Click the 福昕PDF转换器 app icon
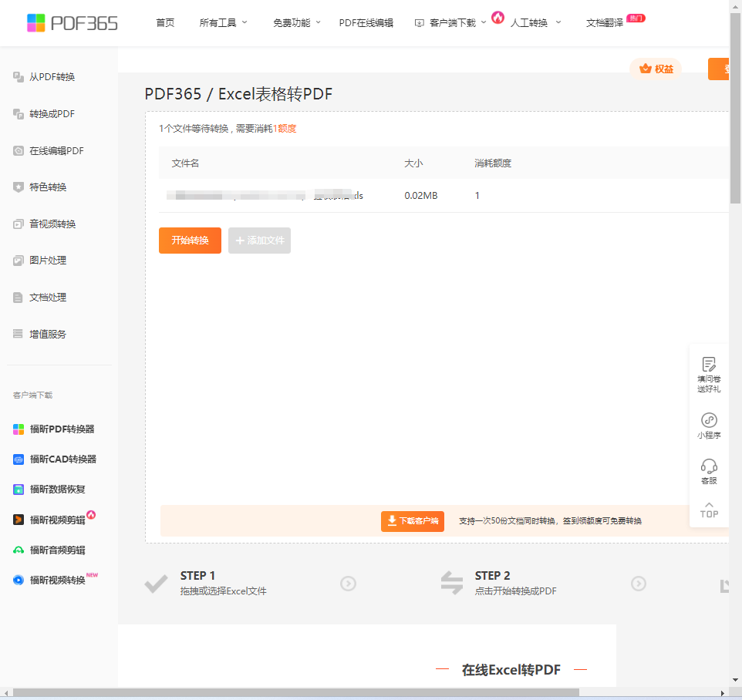The width and height of the screenshot is (742, 700). [x=19, y=429]
